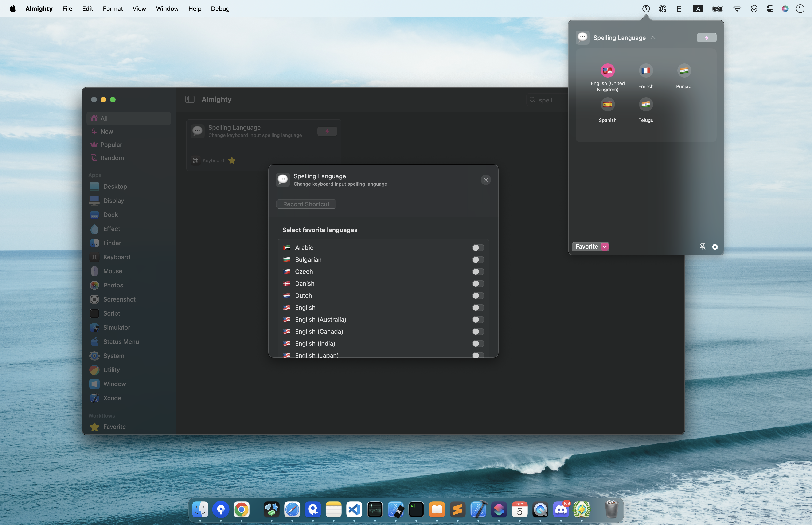Select the French flag language icon

click(x=646, y=71)
